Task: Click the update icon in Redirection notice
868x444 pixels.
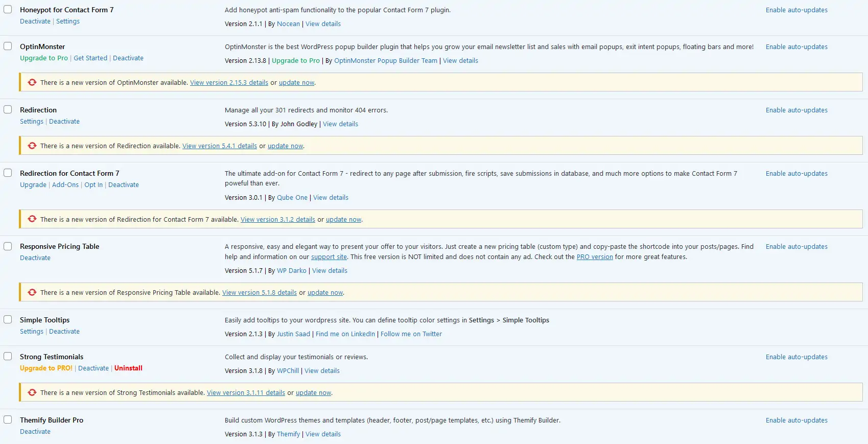Action: 32,146
